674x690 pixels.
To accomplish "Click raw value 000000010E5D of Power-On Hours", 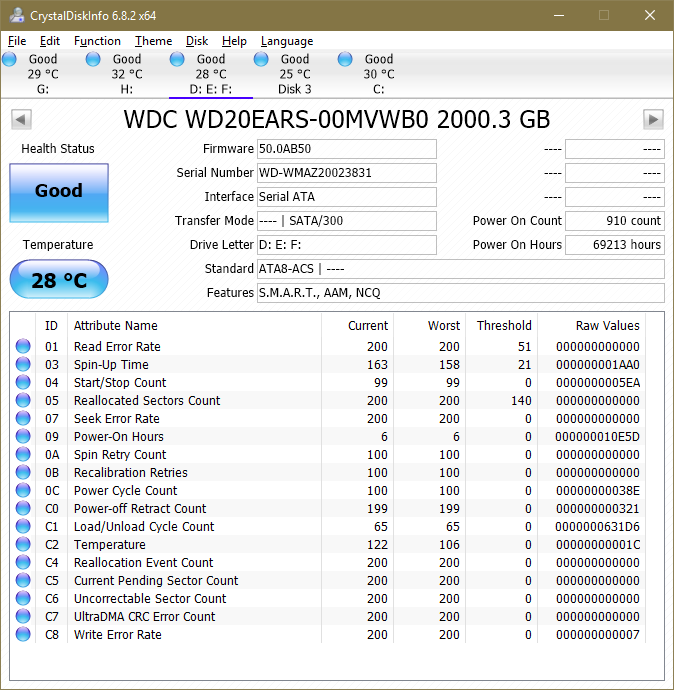I will click(x=597, y=437).
